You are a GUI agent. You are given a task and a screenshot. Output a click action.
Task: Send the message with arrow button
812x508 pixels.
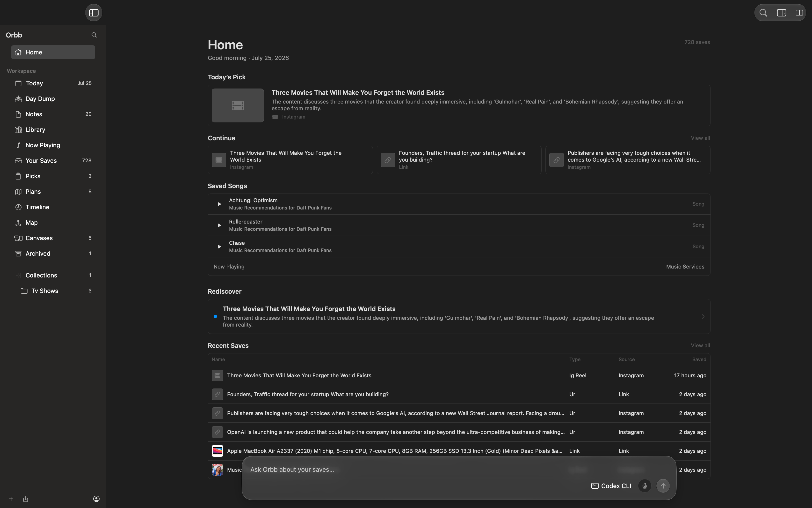(663, 486)
